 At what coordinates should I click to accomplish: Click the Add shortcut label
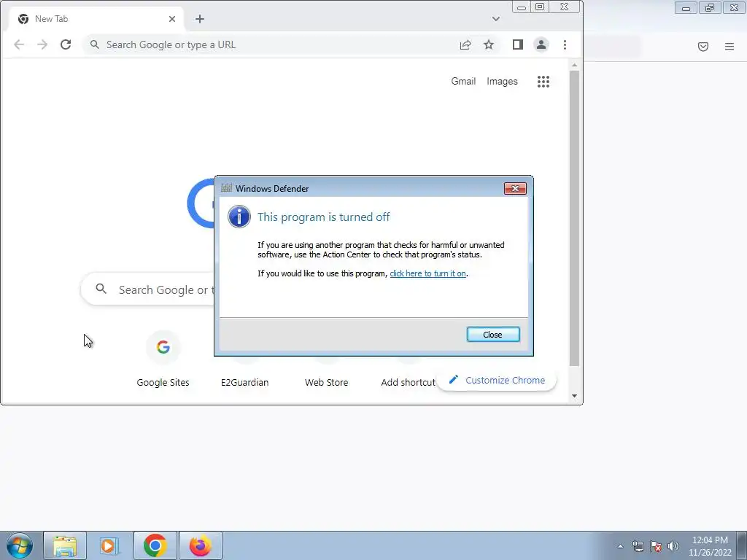[x=408, y=382]
